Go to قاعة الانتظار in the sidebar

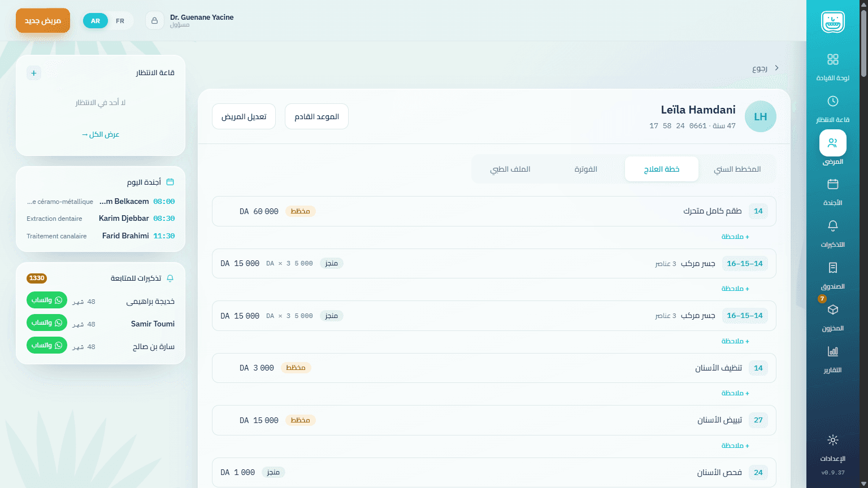(832, 109)
